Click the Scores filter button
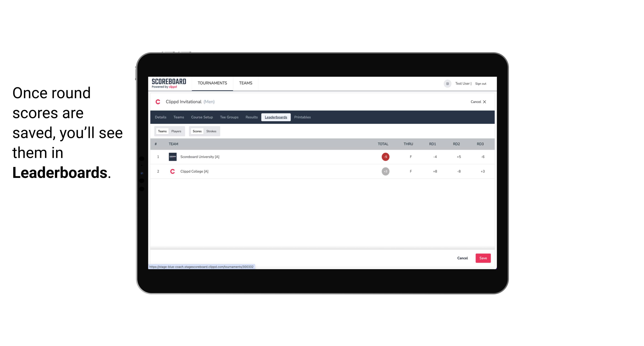 point(197,131)
